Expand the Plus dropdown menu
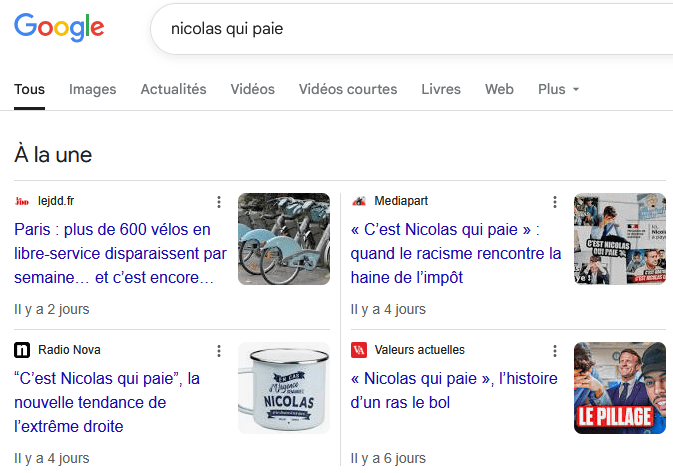This screenshot has width=673, height=473. [x=558, y=89]
